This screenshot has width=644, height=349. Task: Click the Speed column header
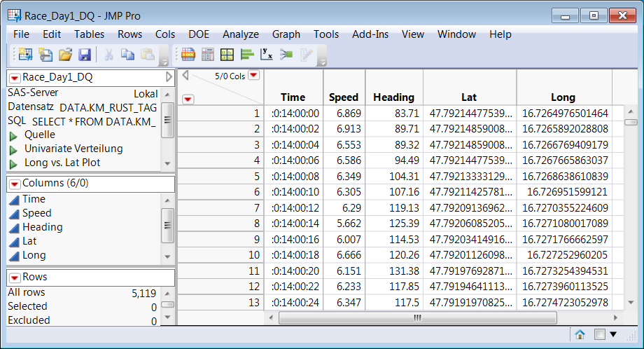click(x=344, y=97)
